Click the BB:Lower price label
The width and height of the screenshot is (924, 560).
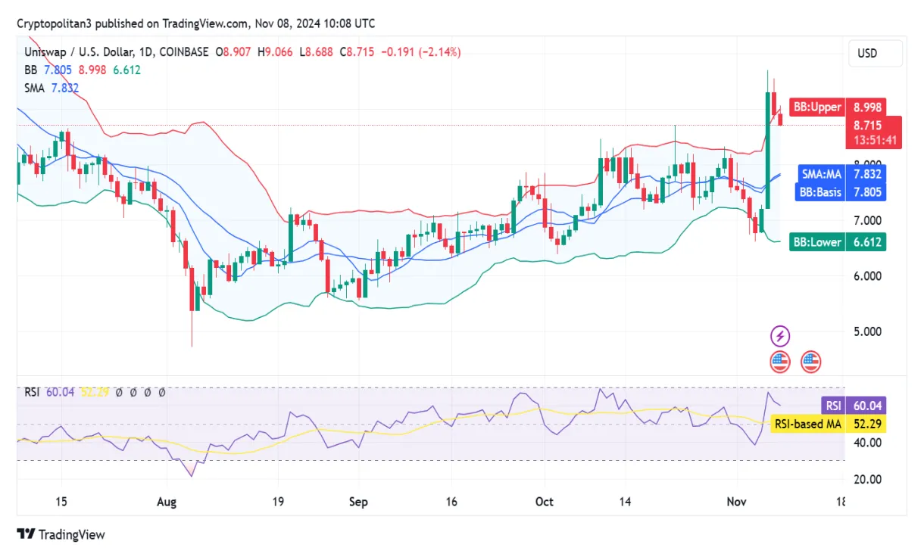819,242
